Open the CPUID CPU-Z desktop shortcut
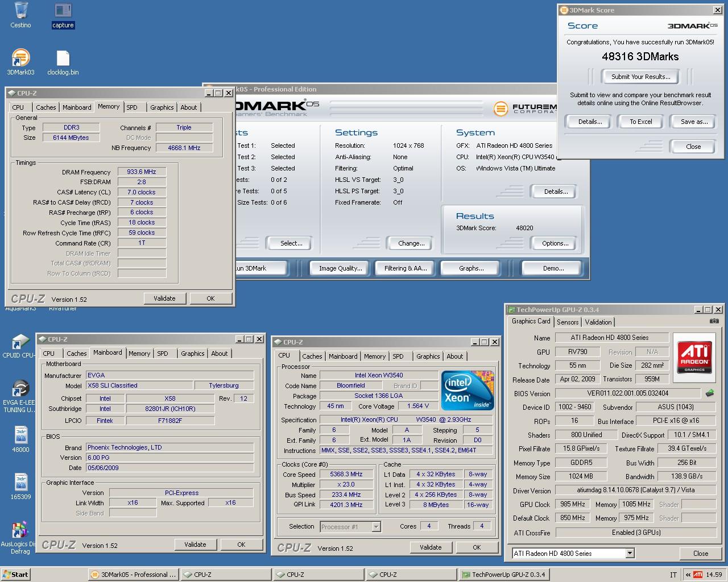The image size is (728, 582). click(20, 342)
